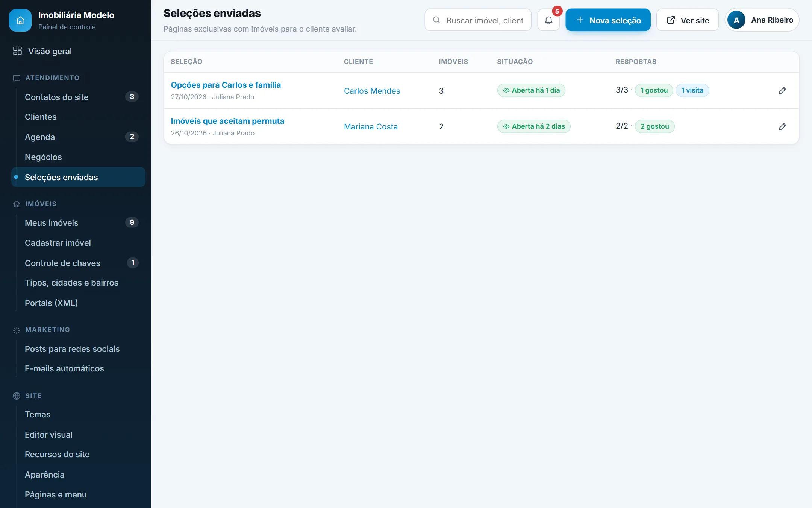Open the Ver site button

(x=688, y=20)
